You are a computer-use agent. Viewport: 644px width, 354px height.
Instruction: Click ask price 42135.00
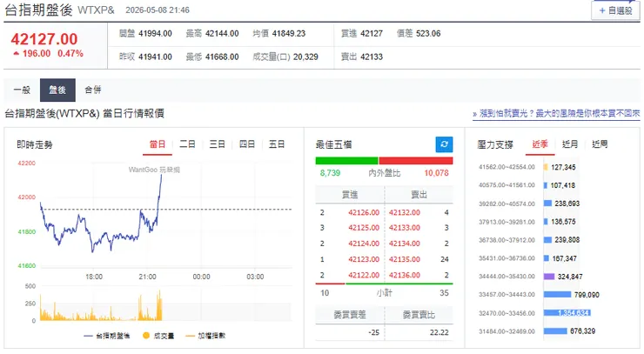pyautogui.click(x=405, y=259)
